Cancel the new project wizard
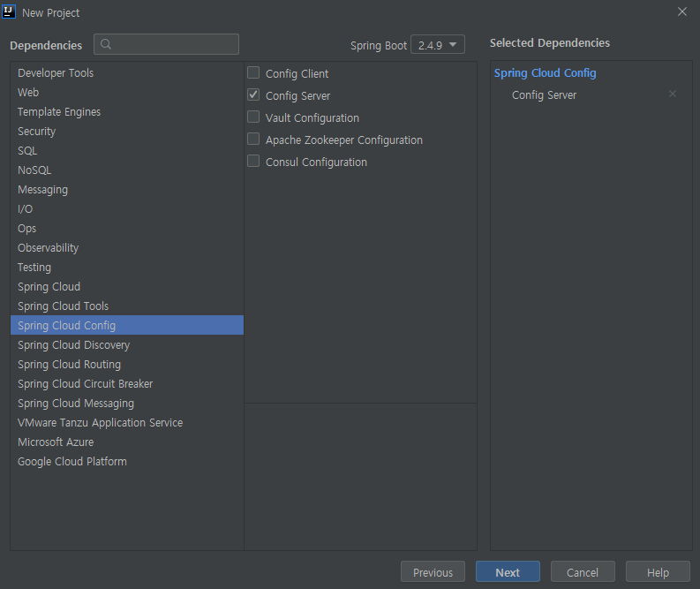Image resolution: width=700 pixels, height=589 pixels. [x=583, y=571]
